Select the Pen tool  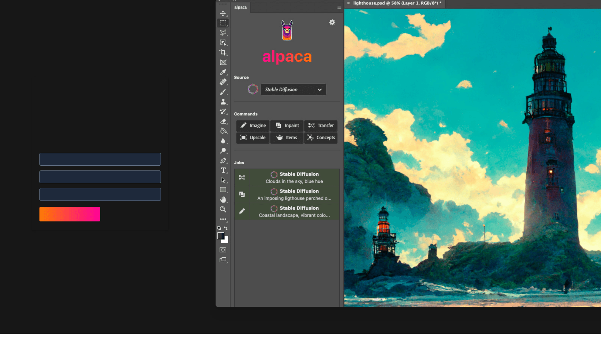pyautogui.click(x=223, y=160)
